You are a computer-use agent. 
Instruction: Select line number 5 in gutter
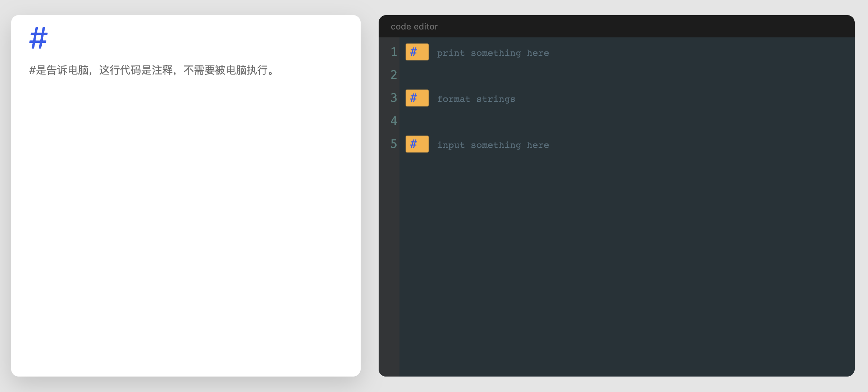click(x=394, y=144)
